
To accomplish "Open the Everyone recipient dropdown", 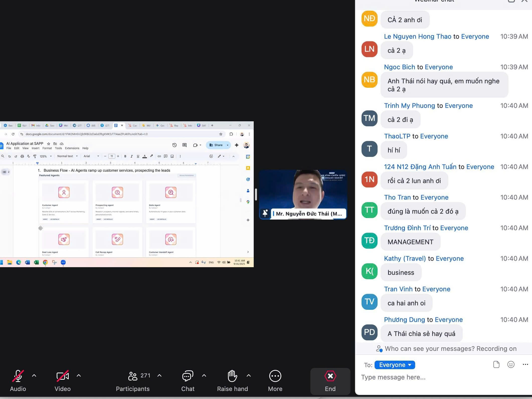I will pos(395,365).
